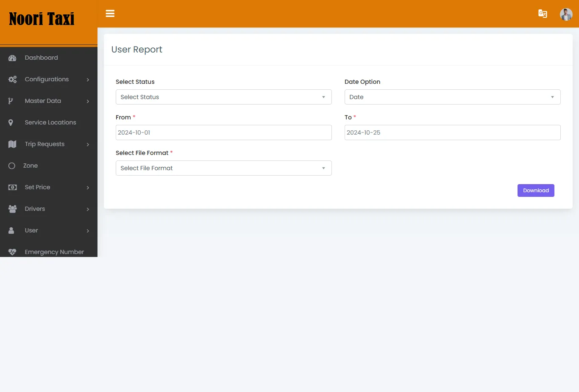Click the Emergency Number heart icon
579x392 pixels.
pos(12,251)
